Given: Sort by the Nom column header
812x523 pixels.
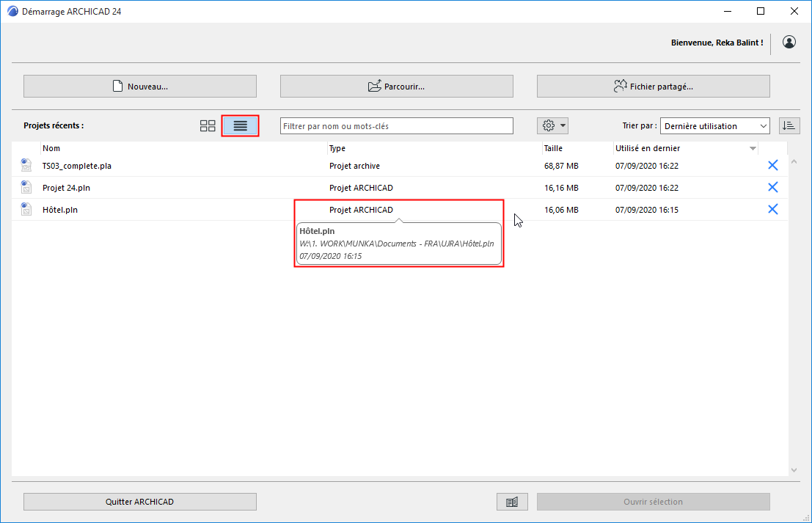Looking at the screenshot, I should point(184,148).
